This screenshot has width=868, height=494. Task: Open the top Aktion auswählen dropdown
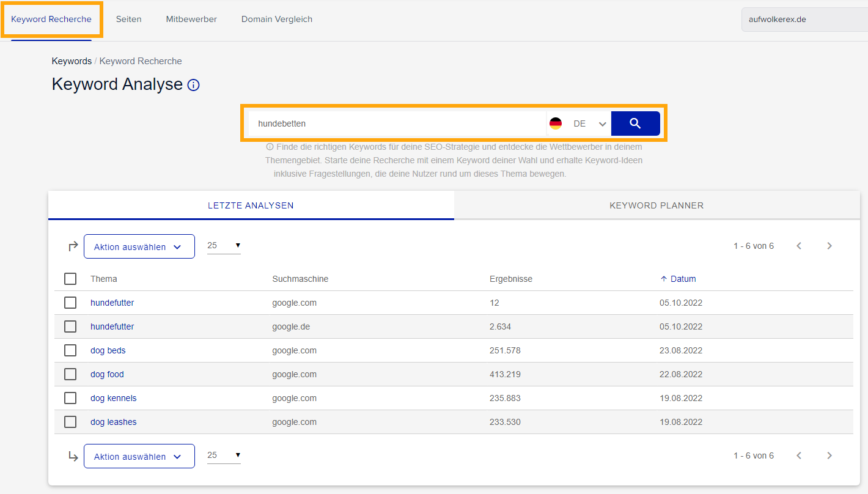139,247
